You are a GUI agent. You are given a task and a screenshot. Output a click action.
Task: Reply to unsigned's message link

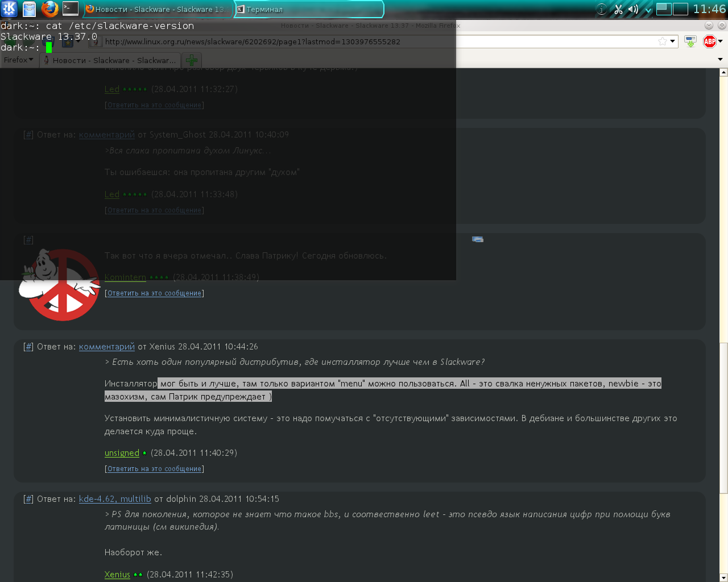tap(155, 469)
